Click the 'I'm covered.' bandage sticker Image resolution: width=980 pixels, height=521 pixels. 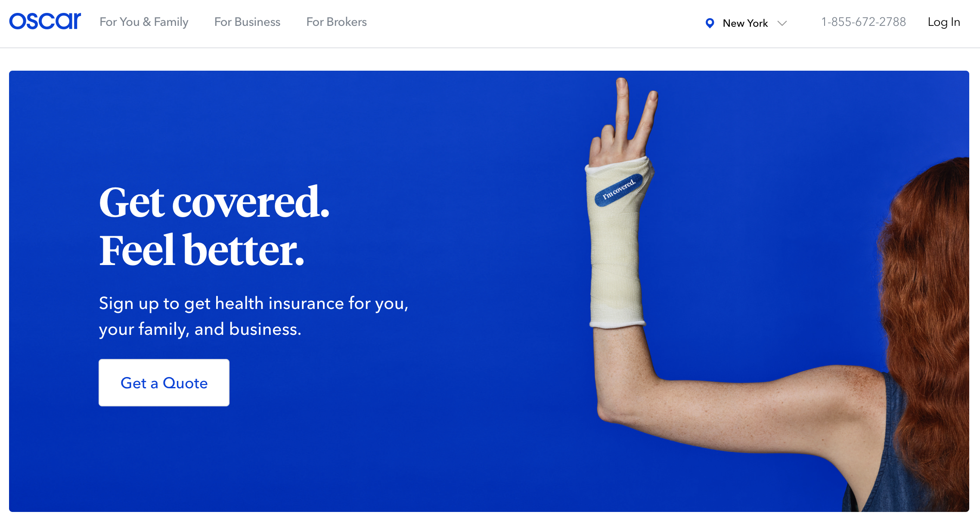pos(619,190)
